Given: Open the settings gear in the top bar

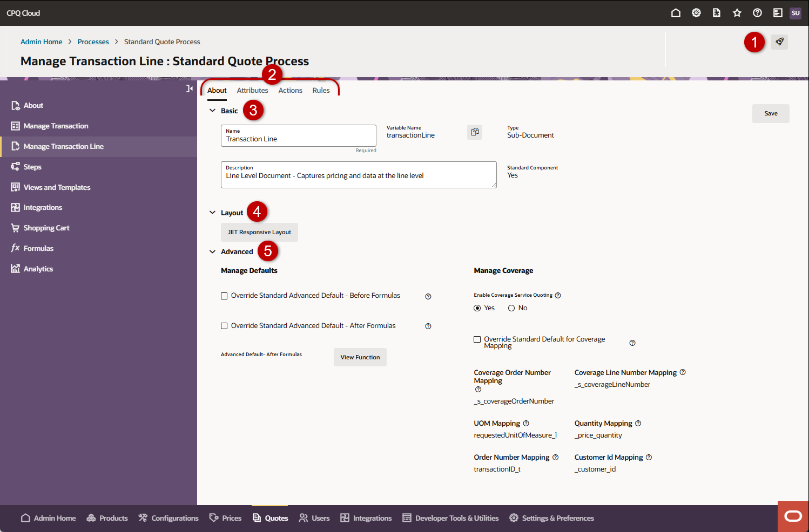Looking at the screenshot, I should click(x=696, y=12).
